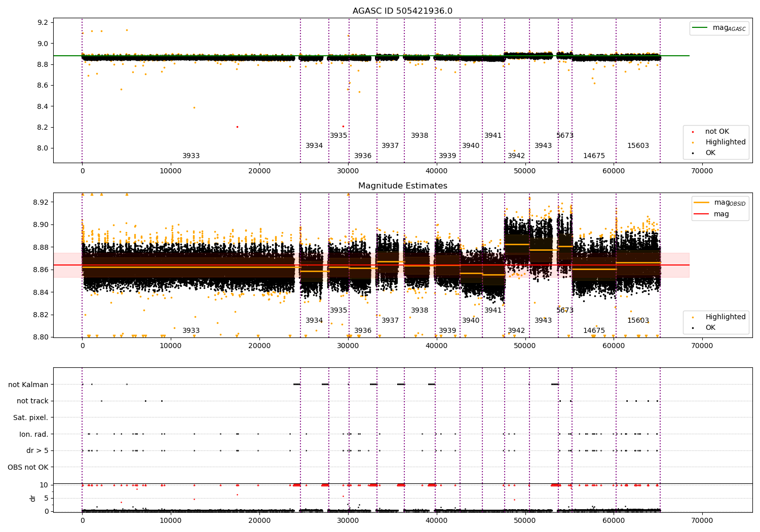The width and height of the screenshot is (760, 532).
Task: Click obsid label 3938 in the top plot
Action: click(x=420, y=136)
